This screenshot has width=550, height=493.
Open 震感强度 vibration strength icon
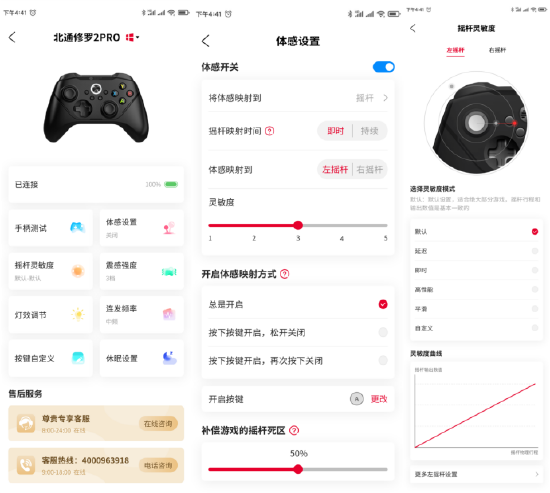169,271
